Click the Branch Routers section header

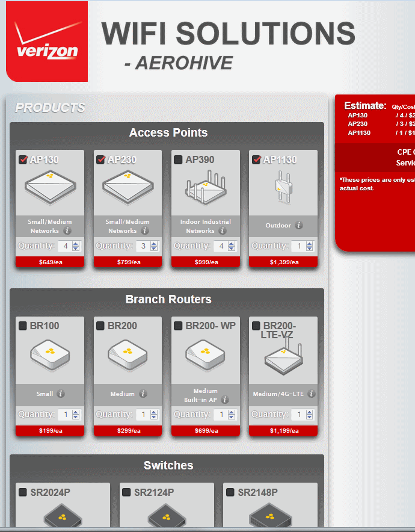(x=168, y=299)
